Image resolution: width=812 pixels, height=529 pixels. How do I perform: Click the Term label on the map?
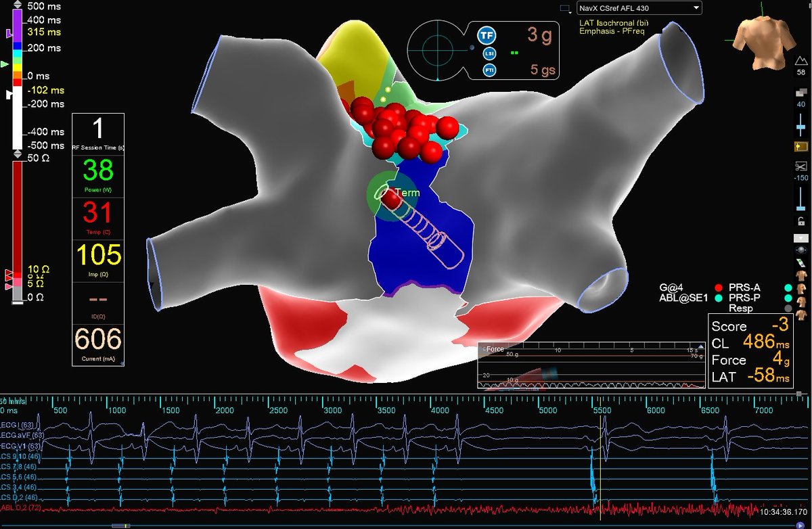coord(407,193)
